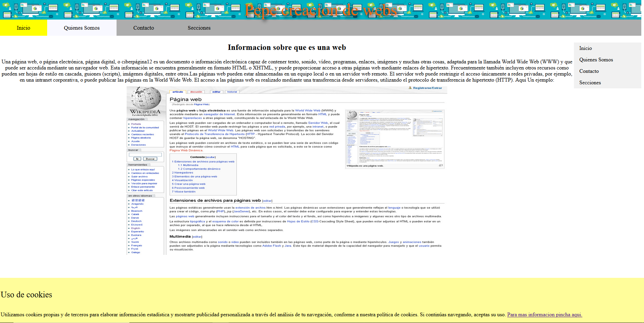Click the 'Uso de cookies' heading

26,295
